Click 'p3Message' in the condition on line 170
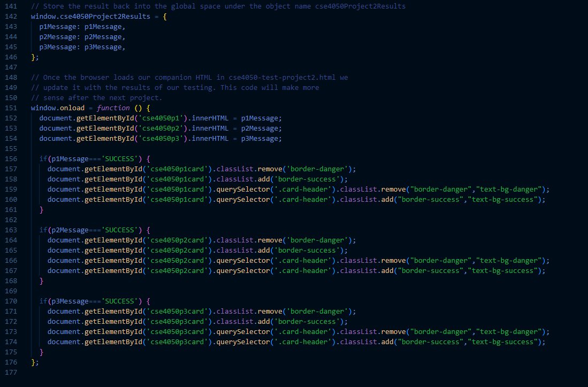 point(70,301)
